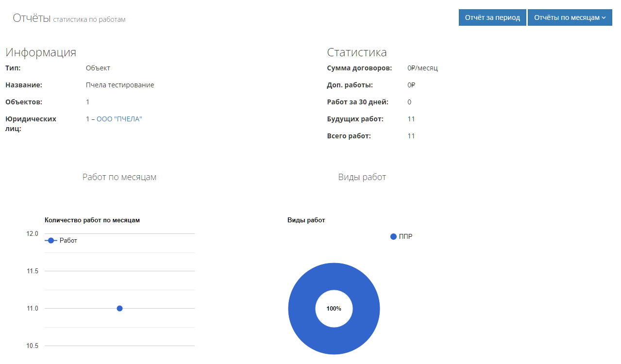Click the blue donut chart ring
This screenshot has height=364, width=621.
301,309
